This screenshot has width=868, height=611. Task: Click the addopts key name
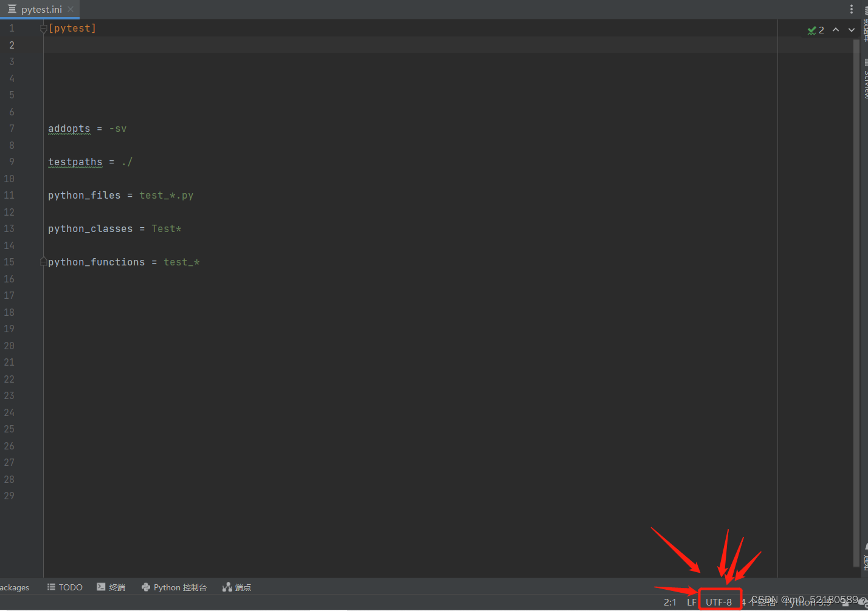(69, 129)
